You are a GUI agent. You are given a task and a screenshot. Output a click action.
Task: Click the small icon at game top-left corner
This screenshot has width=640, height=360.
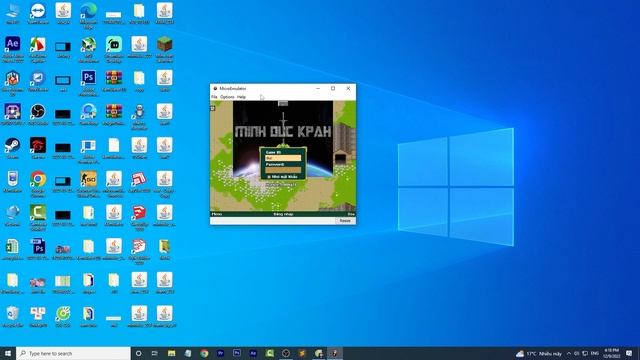[x=213, y=108]
